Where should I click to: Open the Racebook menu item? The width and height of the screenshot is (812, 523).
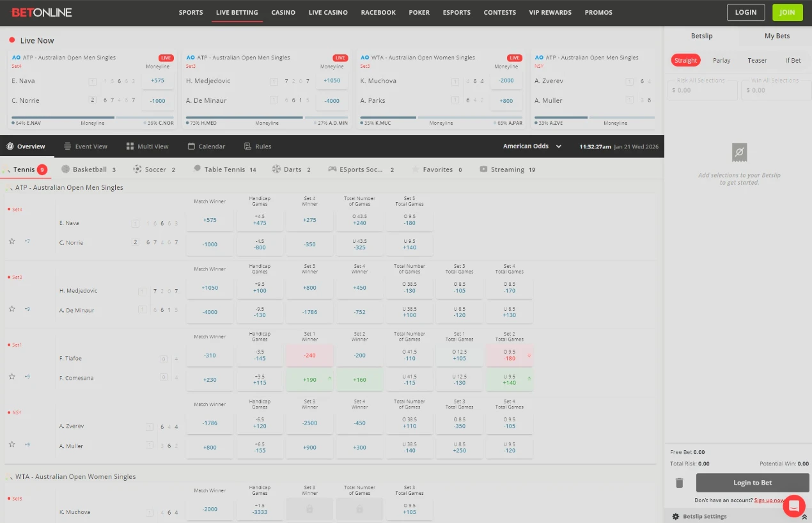point(378,12)
